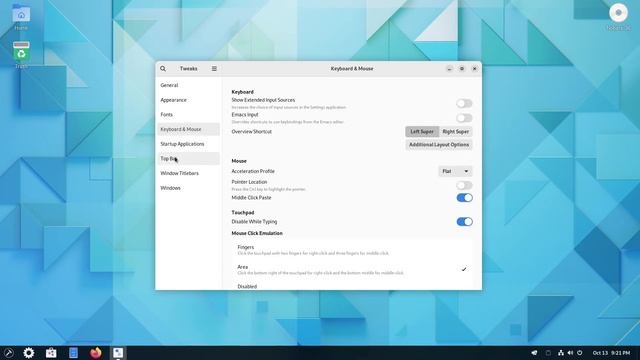The width and height of the screenshot is (640, 360).
Task: Toggle Show Extended Input Sources switch
Action: coord(464,103)
